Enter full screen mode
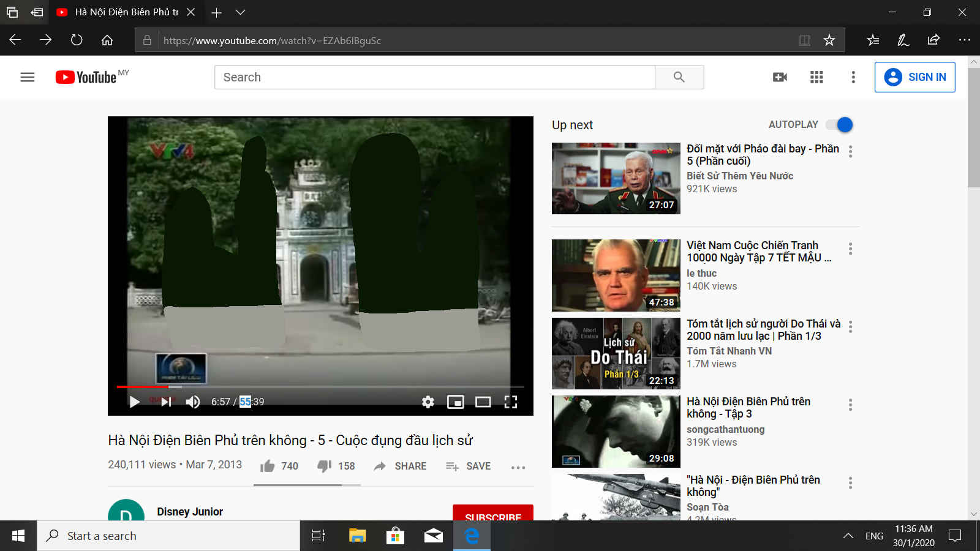The width and height of the screenshot is (980, 551). coord(511,402)
